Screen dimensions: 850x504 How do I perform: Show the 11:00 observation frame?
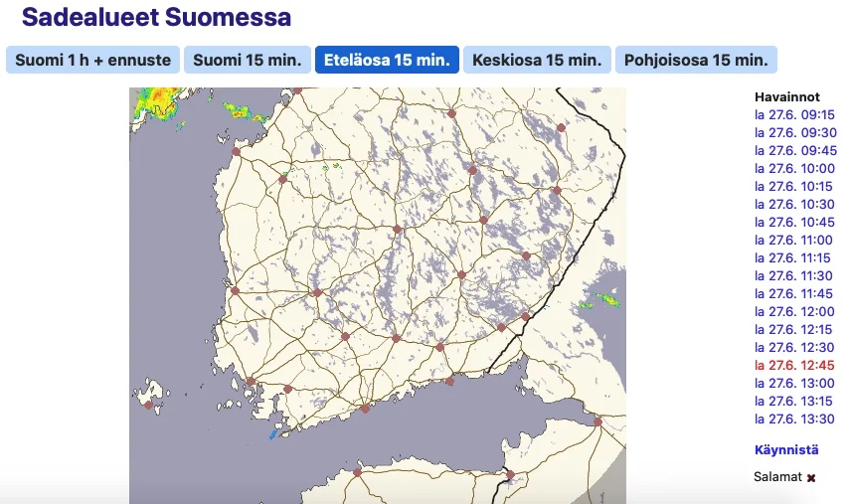(x=794, y=241)
